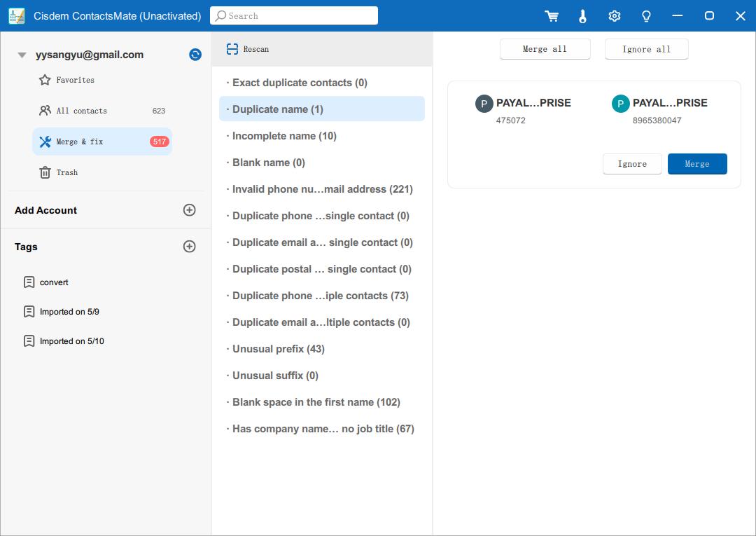Select Imported on 5/10 tag

[x=71, y=341]
